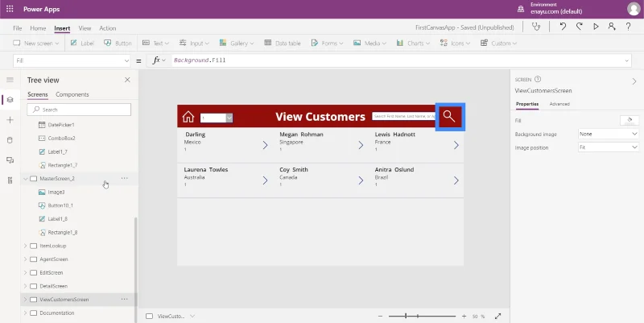The image size is (644, 323).
Task: Open the Gallery dropdown
Action: pos(237,43)
